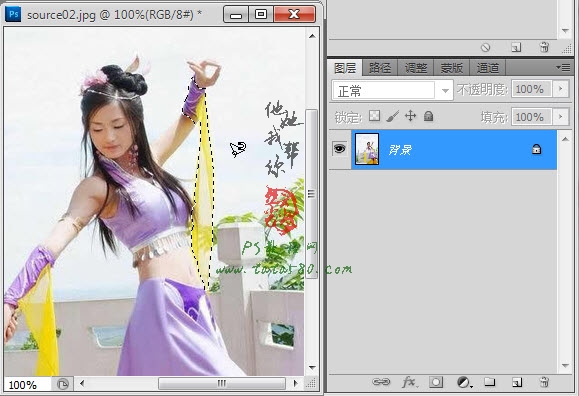Minimize the source02.jpg document window
The width and height of the screenshot is (579, 396).
pyautogui.click(x=236, y=14)
